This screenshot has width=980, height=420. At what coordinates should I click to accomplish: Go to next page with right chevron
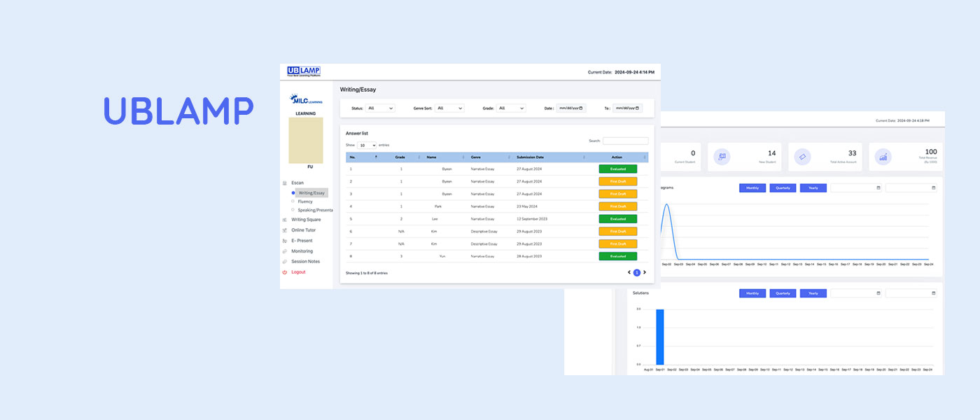(645, 272)
